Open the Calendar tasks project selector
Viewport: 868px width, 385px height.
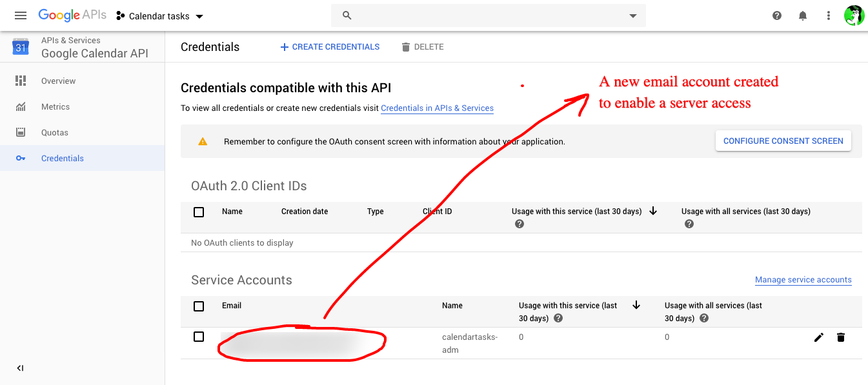point(160,16)
